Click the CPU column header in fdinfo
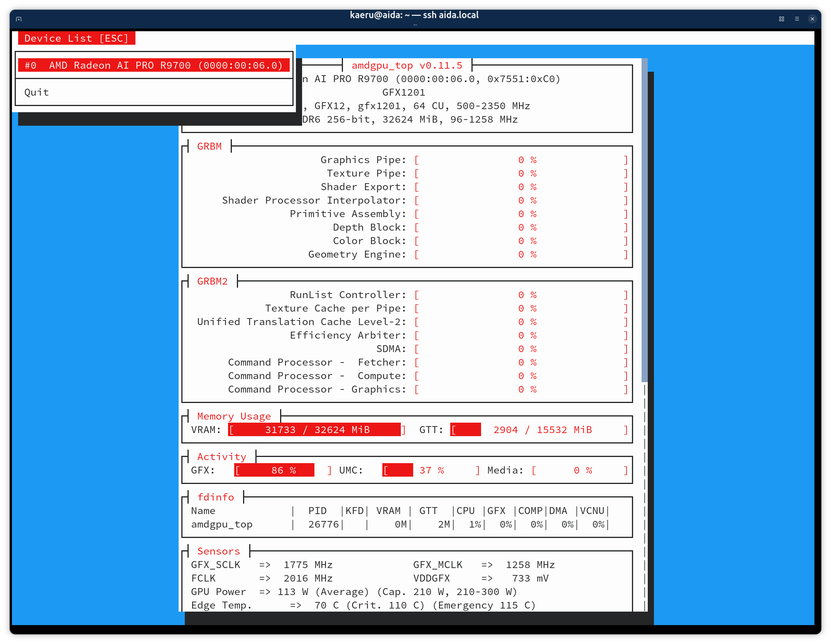 tap(466, 511)
